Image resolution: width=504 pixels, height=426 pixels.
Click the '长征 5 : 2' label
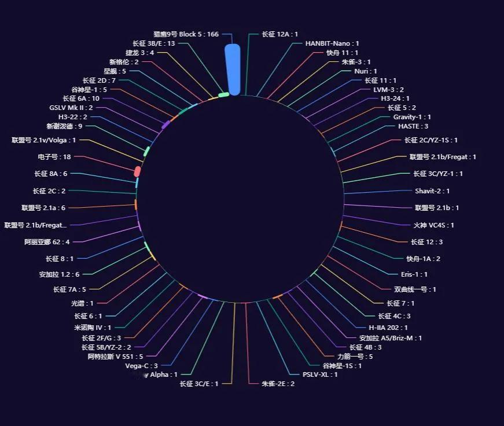click(402, 108)
